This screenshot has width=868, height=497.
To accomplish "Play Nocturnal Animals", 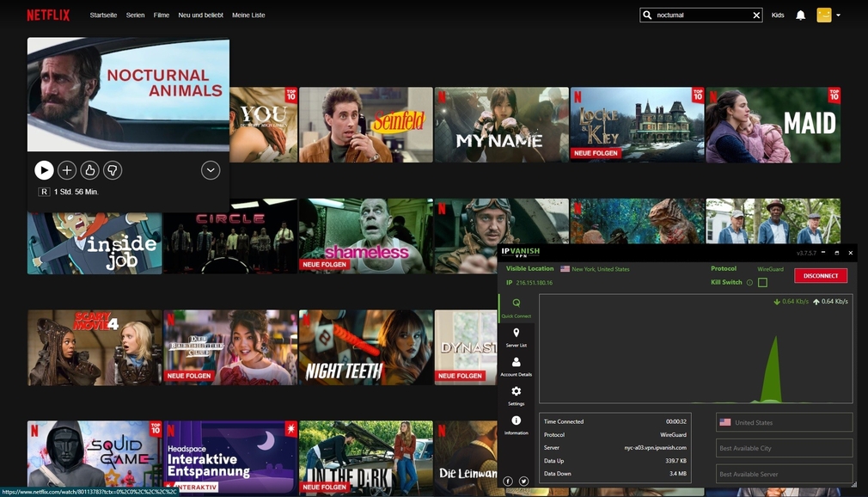I will point(44,170).
